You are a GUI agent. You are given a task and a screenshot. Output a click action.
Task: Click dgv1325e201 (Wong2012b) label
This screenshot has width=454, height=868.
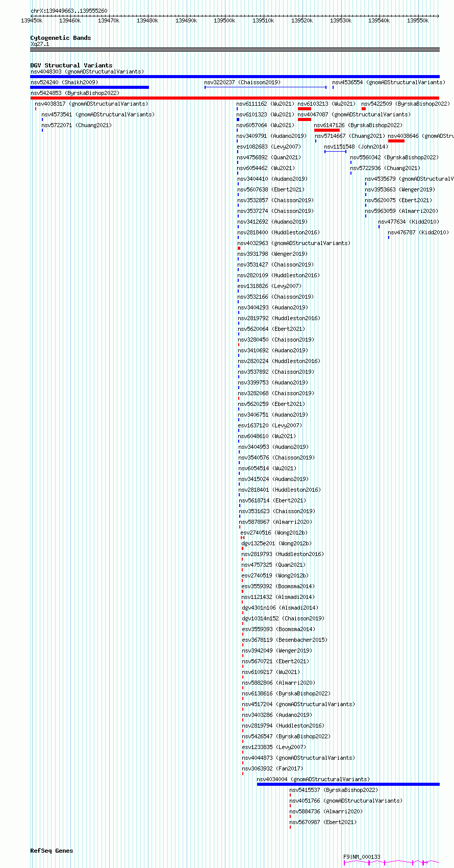[x=276, y=543]
